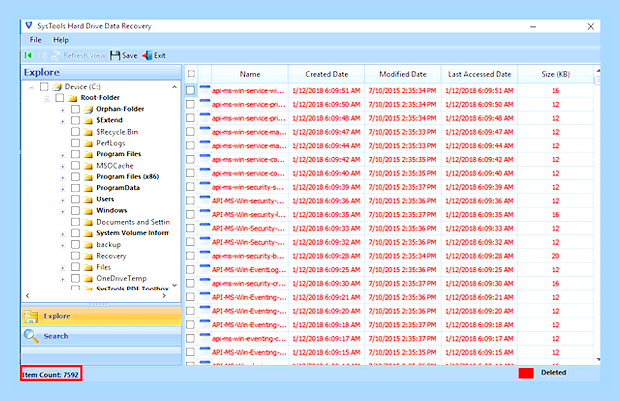Click the MSOCache folder icon
The width and height of the screenshot is (620, 401).
[88, 166]
